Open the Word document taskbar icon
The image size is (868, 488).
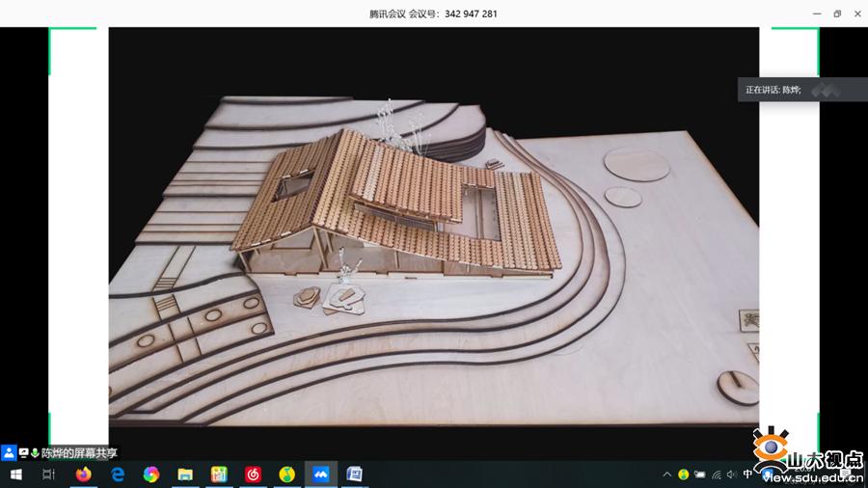pos(354,474)
